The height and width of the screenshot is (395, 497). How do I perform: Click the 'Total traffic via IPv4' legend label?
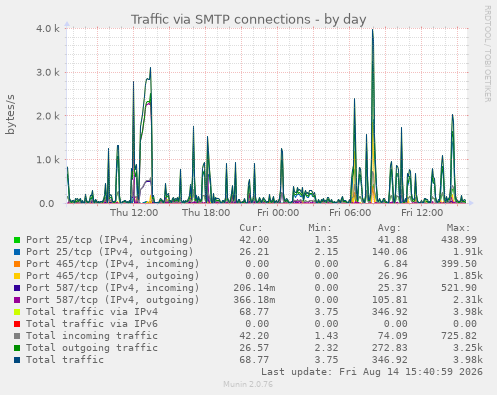point(92,312)
